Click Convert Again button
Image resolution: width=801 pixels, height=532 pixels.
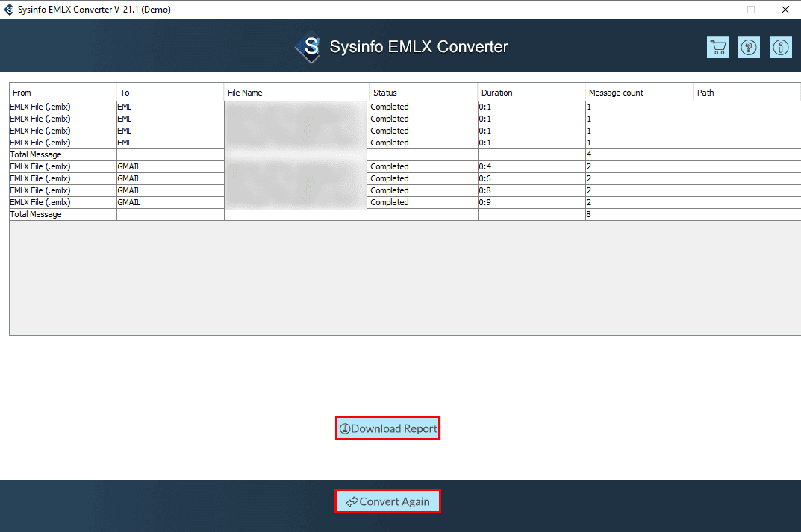(387, 502)
